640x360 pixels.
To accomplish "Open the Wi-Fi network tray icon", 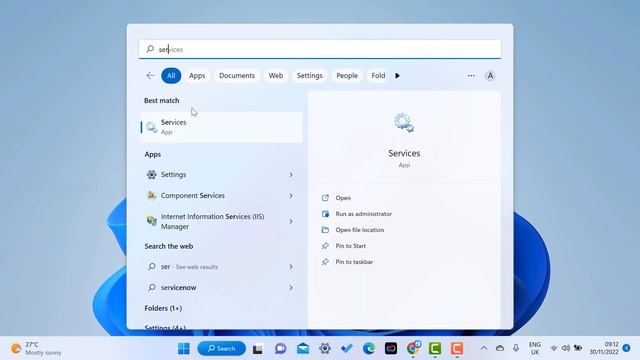I will (554, 348).
